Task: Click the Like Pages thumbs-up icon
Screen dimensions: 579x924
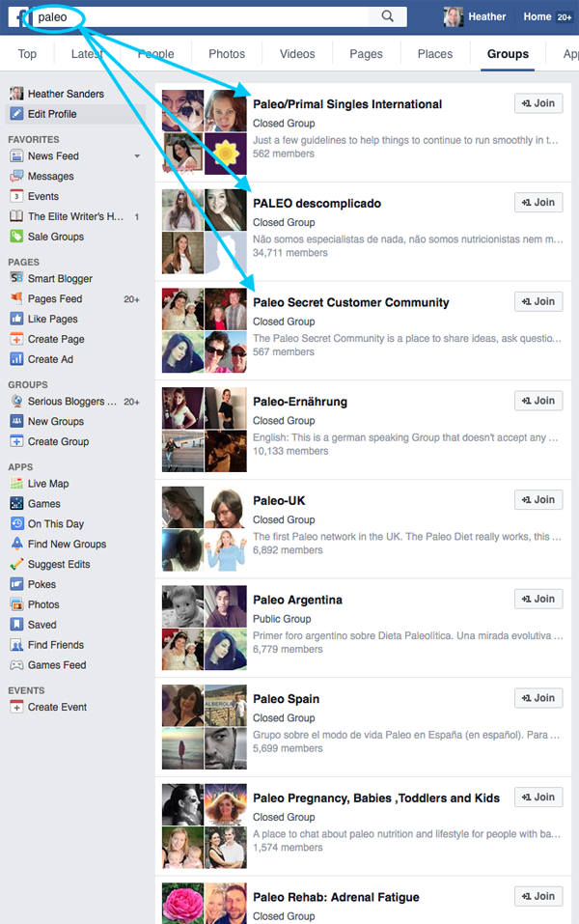Action: coord(16,319)
